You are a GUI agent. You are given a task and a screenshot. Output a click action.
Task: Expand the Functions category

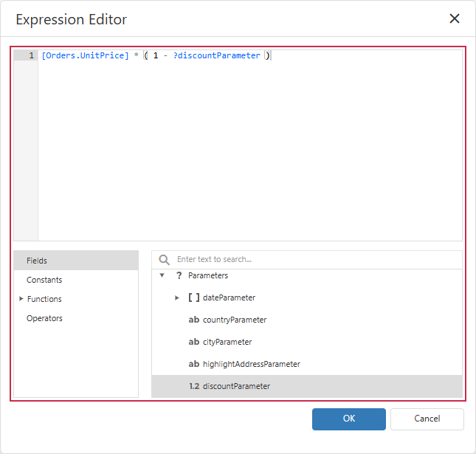pos(21,299)
